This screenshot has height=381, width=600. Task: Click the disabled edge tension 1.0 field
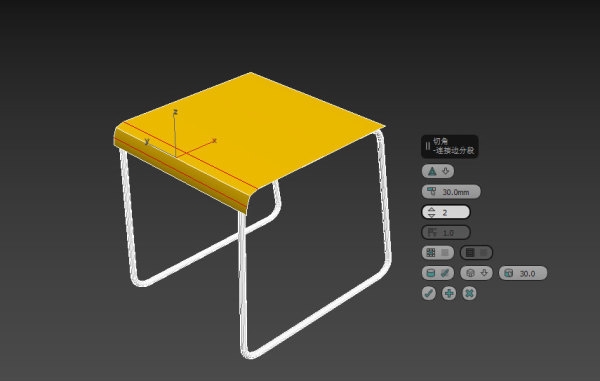(446, 232)
